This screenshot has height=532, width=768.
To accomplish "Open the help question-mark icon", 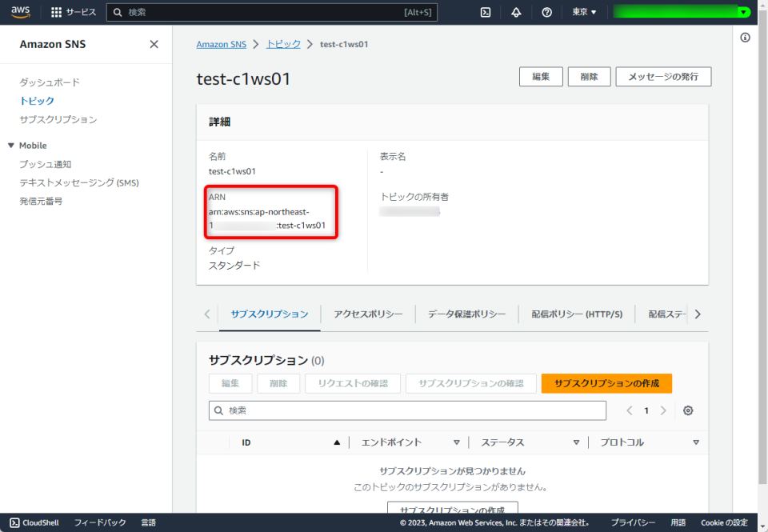I will pos(546,13).
